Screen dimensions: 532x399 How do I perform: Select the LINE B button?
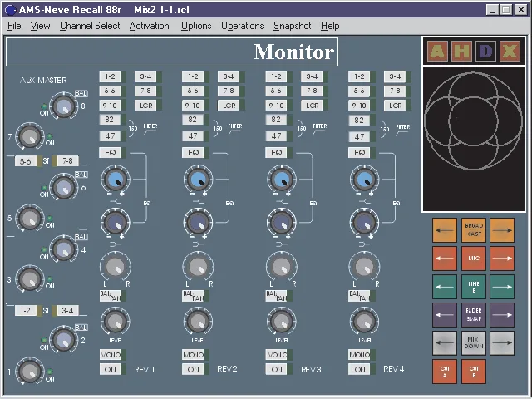click(474, 287)
